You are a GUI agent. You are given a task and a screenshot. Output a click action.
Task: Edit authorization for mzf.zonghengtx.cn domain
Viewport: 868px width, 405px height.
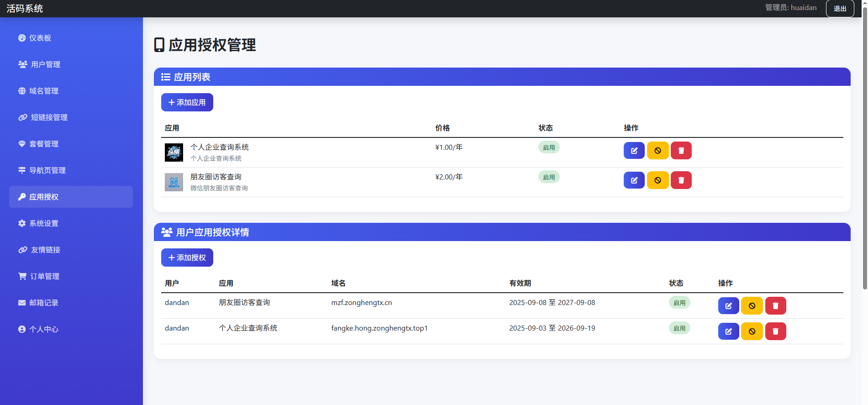(728, 306)
